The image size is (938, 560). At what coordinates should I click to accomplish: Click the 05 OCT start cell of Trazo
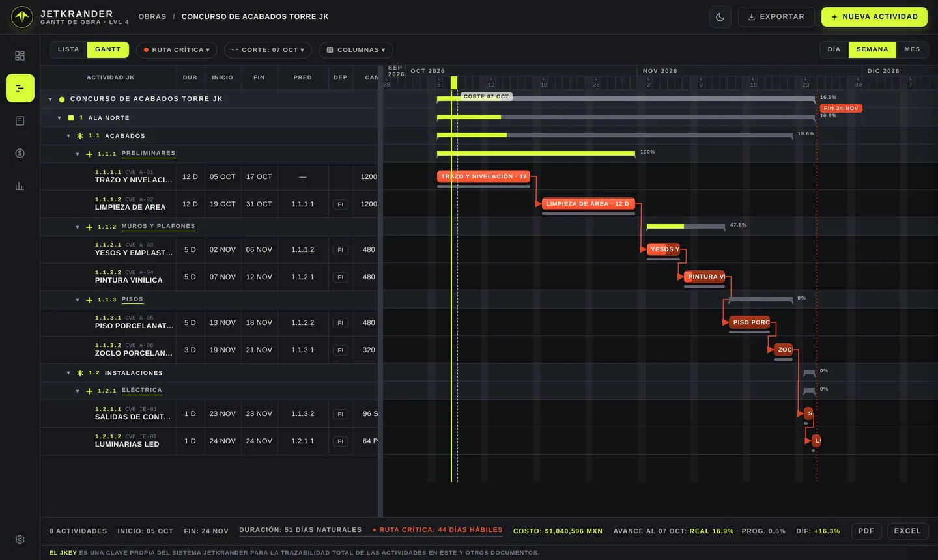(223, 177)
